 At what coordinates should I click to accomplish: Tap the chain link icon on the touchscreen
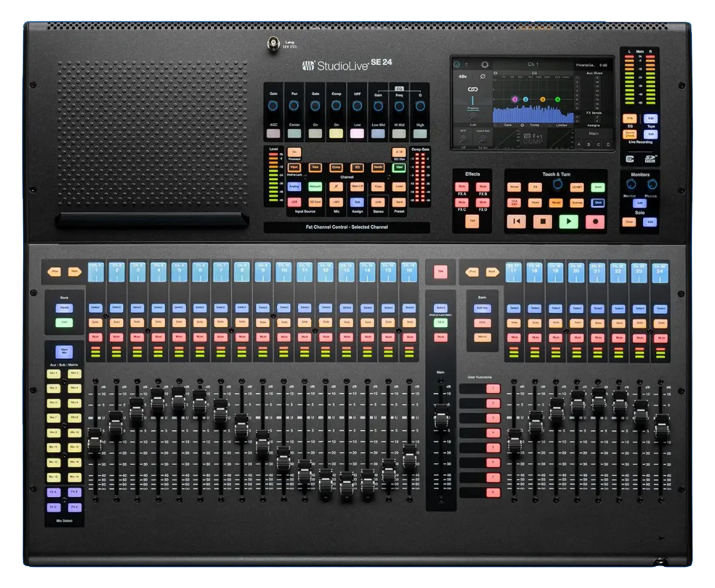click(473, 89)
